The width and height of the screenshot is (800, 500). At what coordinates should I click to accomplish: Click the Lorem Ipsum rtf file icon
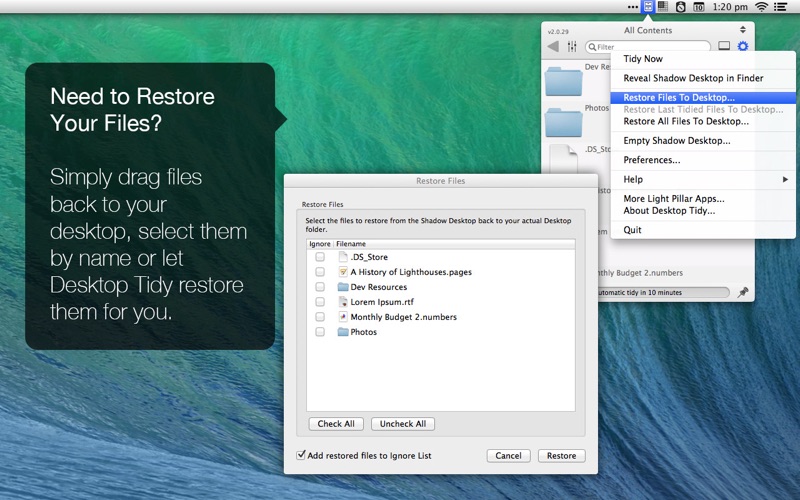click(x=343, y=302)
